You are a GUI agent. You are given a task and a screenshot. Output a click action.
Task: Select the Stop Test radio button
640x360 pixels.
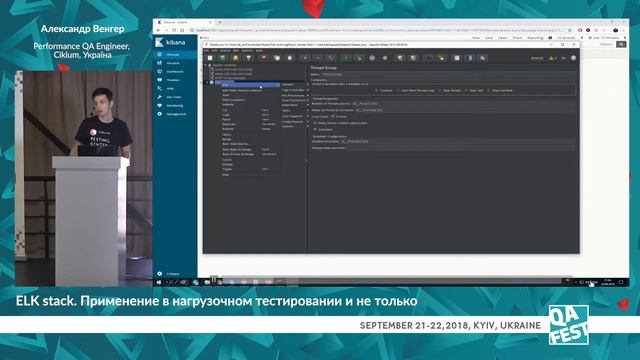click(466, 91)
